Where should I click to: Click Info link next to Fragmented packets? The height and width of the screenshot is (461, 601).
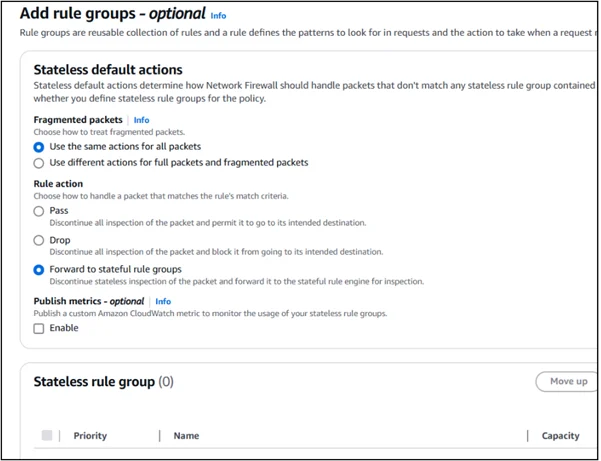tap(142, 119)
